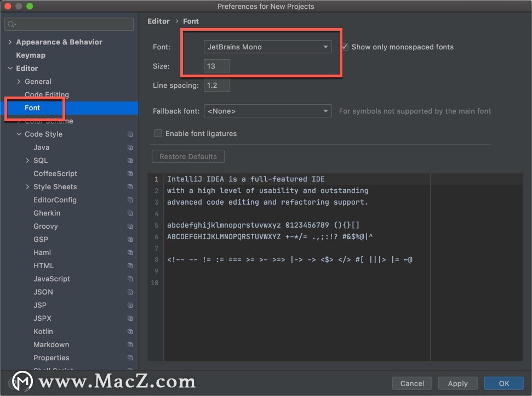Click the copy icon next to Groovy

pyautogui.click(x=130, y=226)
